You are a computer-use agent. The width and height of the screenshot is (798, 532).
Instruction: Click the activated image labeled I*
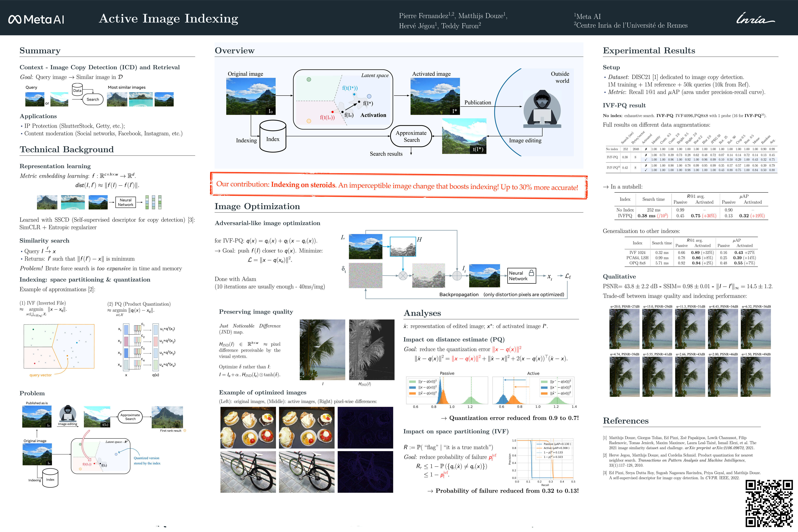(x=435, y=96)
